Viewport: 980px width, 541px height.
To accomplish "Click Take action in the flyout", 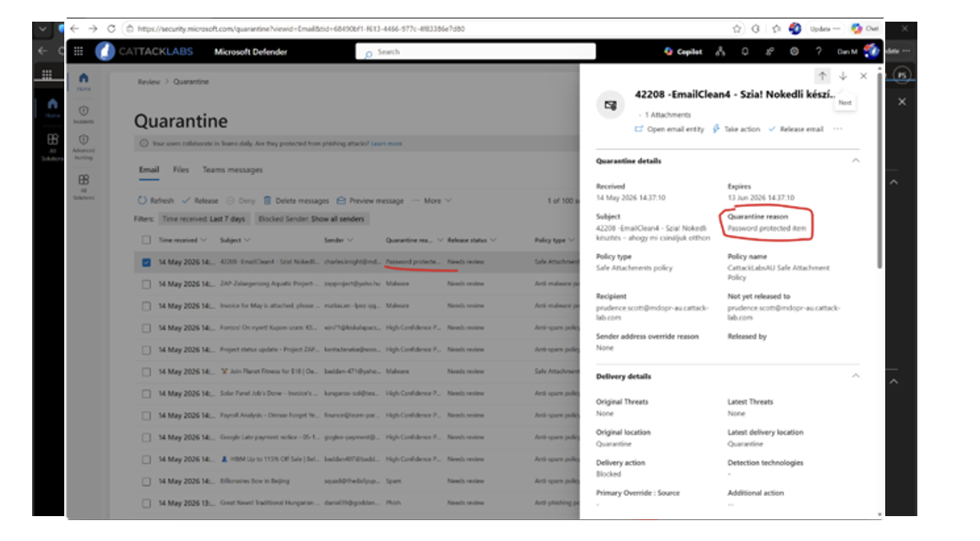I will (x=737, y=128).
